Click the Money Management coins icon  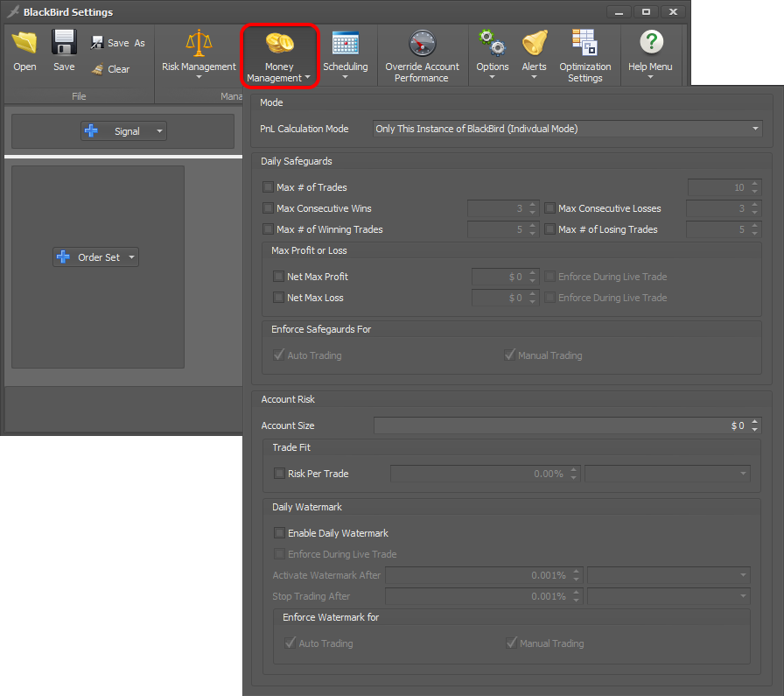(279, 43)
